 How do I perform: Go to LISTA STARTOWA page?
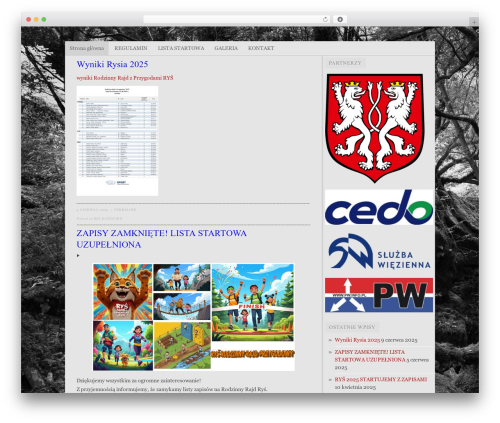[181, 48]
